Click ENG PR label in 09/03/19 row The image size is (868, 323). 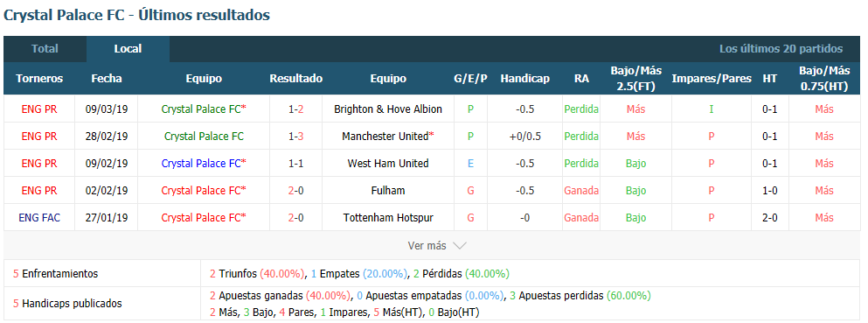pos(39,109)
